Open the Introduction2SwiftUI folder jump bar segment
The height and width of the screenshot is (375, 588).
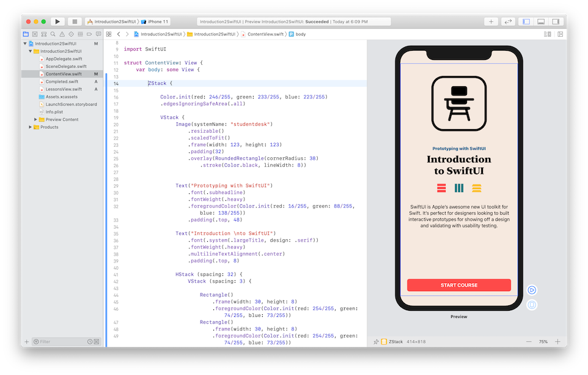pos(211,34)
